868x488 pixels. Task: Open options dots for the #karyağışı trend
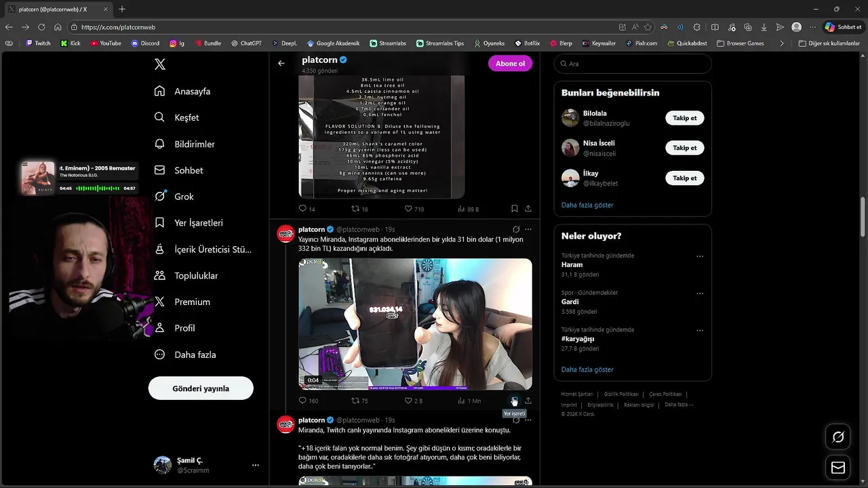[700, 331]
